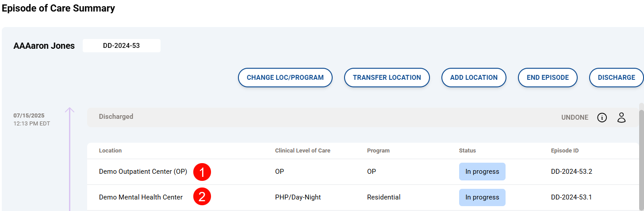Click In progress status for episode DD-2024-53.1
Image resolution: width=644 pixels, height=211 pixels.
(482, 197)
